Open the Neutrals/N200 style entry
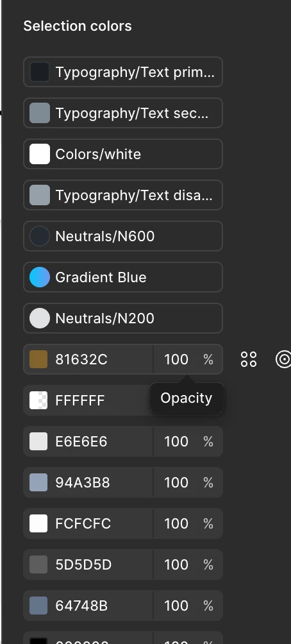The image size is (291, 644). click(122, 318)
